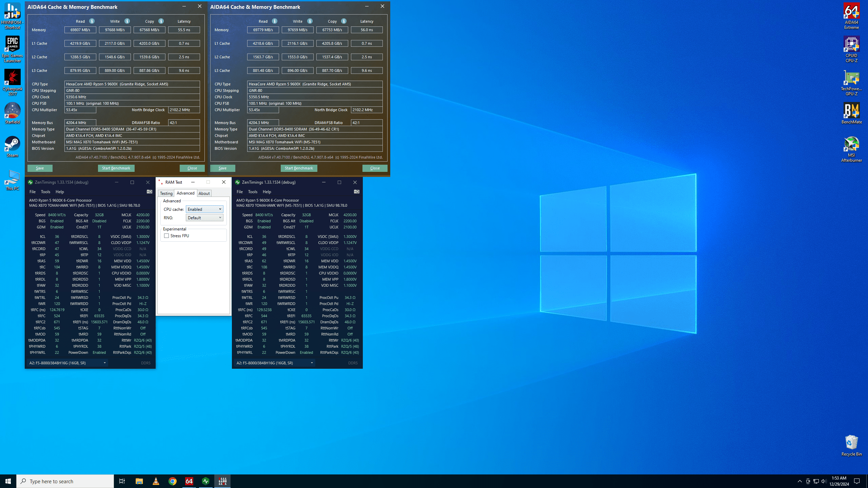868x488 pixels.
Task: Switch to the About tab in RAM Test
Action: point(204,194)
